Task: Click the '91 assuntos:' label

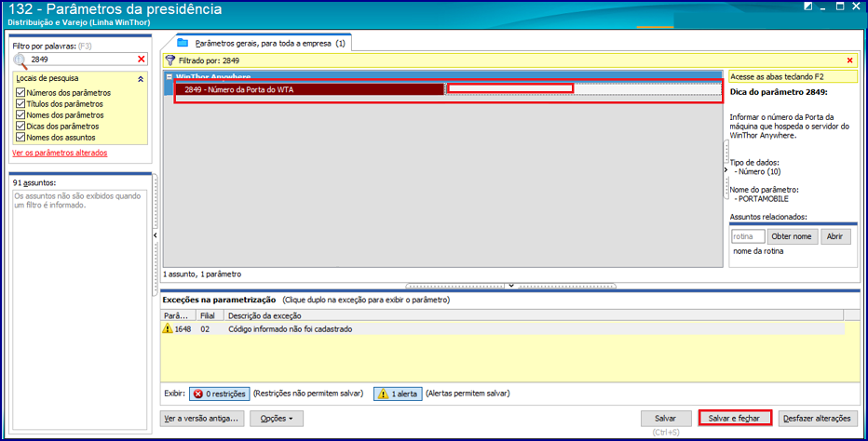Action: 34,182
